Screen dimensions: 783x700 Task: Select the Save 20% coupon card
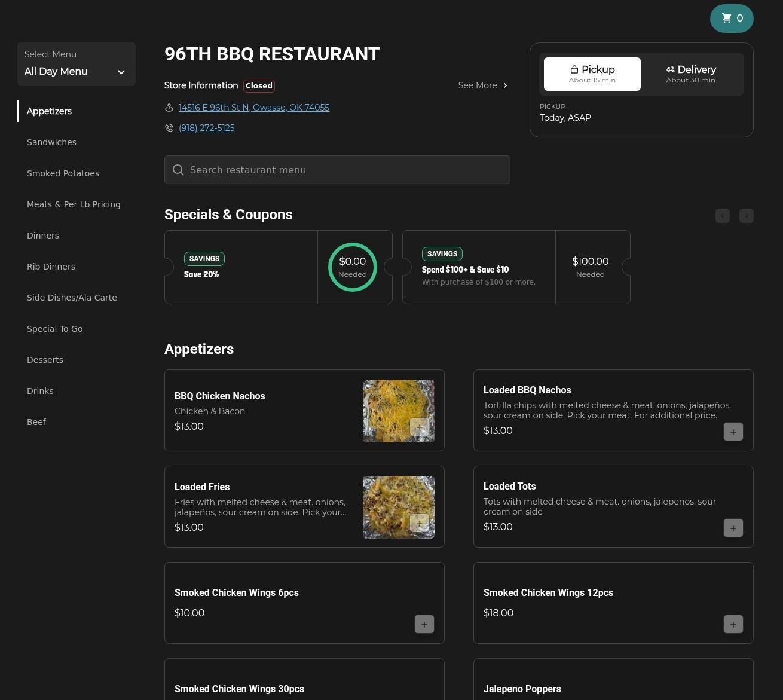pyautogui.click(x=241, y=267)
